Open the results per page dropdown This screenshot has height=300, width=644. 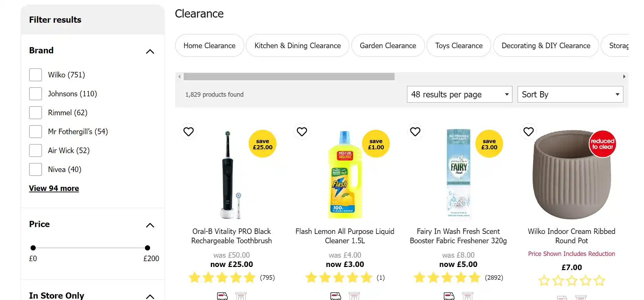point(459,94)
